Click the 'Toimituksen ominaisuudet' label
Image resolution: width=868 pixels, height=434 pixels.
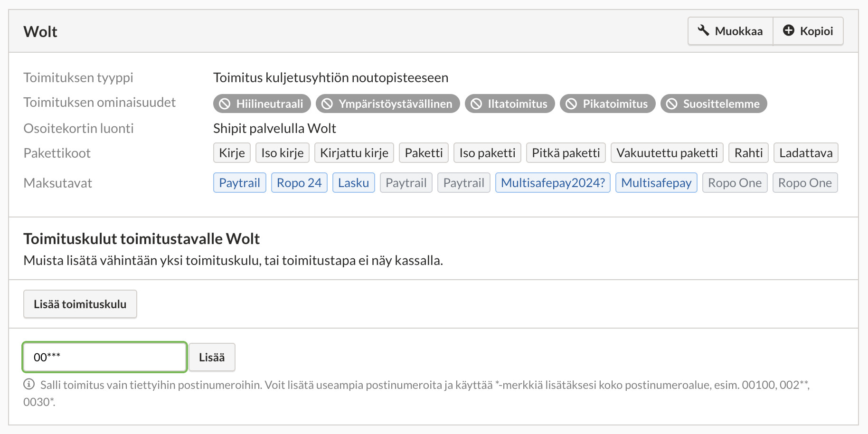pos(100,102)
